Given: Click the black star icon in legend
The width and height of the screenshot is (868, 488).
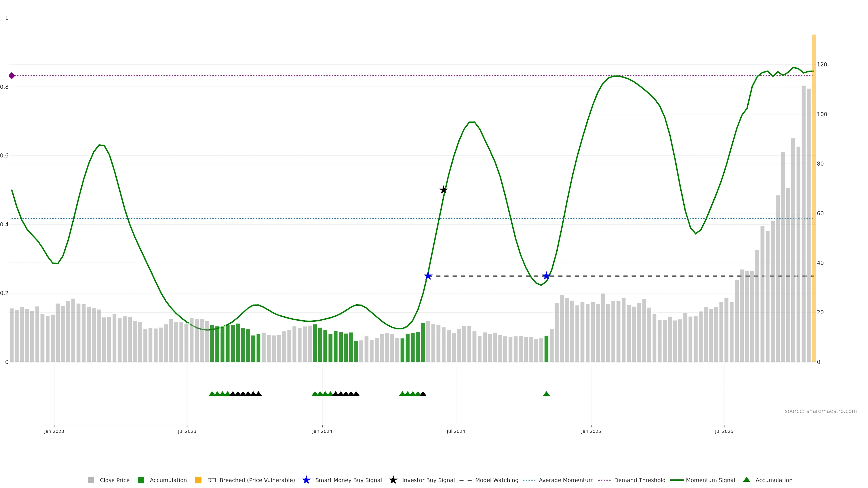Looking at the screenshot, I should coord(393,480).
